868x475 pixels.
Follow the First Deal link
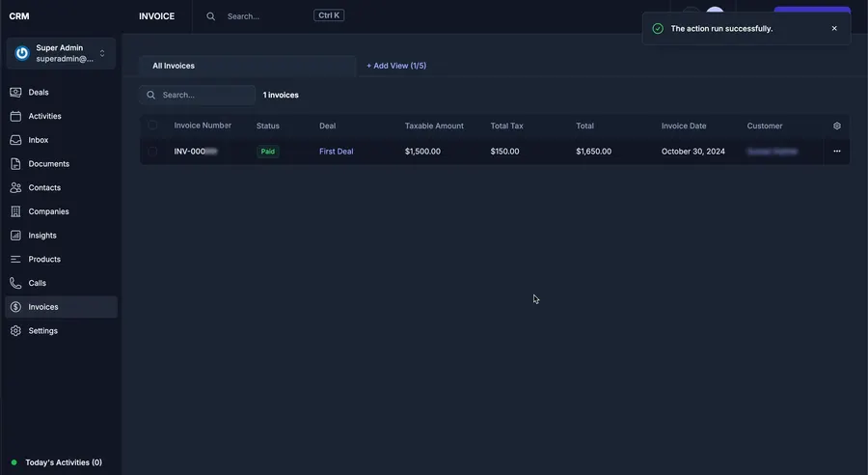336,152
